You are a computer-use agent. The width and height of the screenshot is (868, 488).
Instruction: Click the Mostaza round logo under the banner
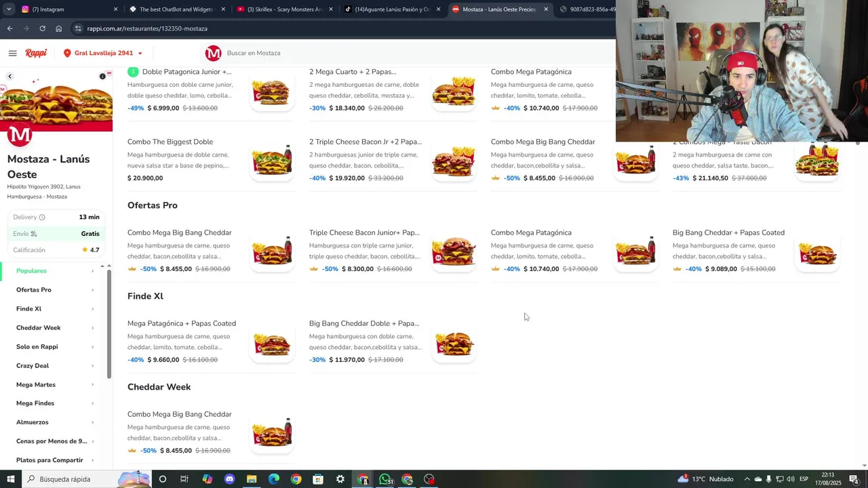20,134
